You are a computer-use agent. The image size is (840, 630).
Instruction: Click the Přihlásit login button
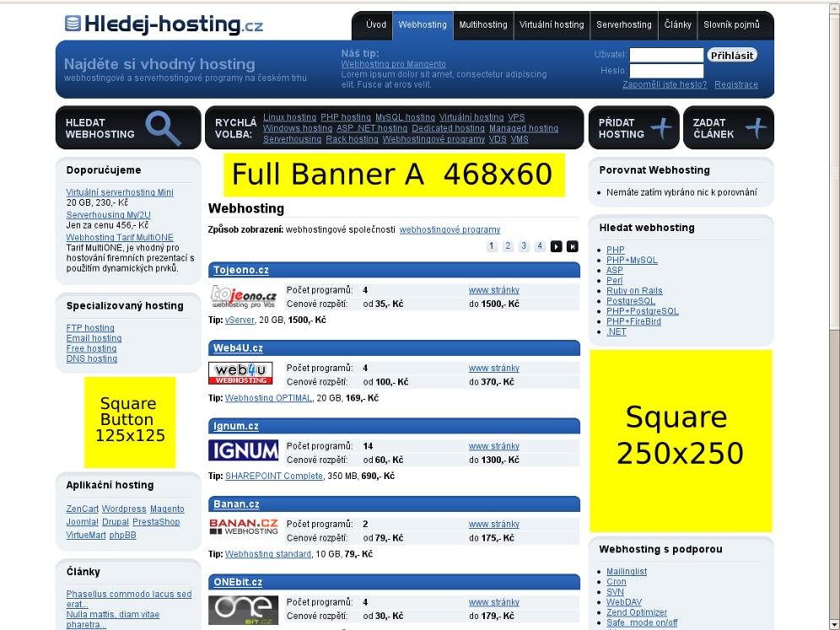[732, 55]
